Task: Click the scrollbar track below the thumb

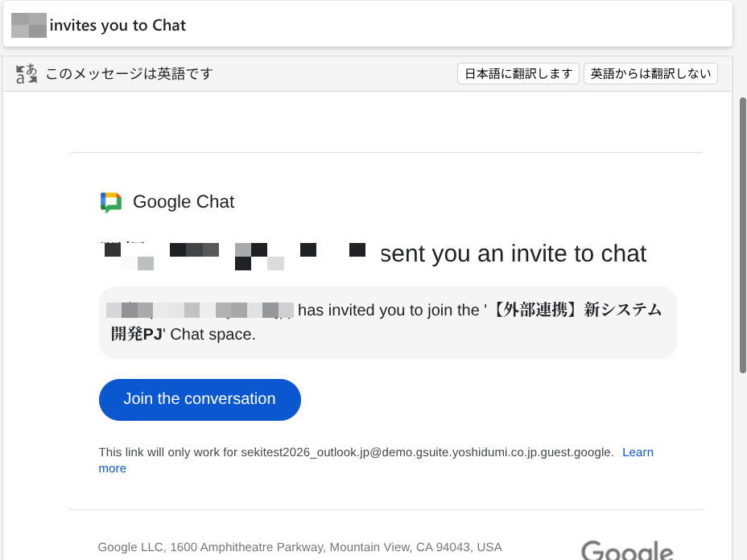Action: click(x=743, y=467)
